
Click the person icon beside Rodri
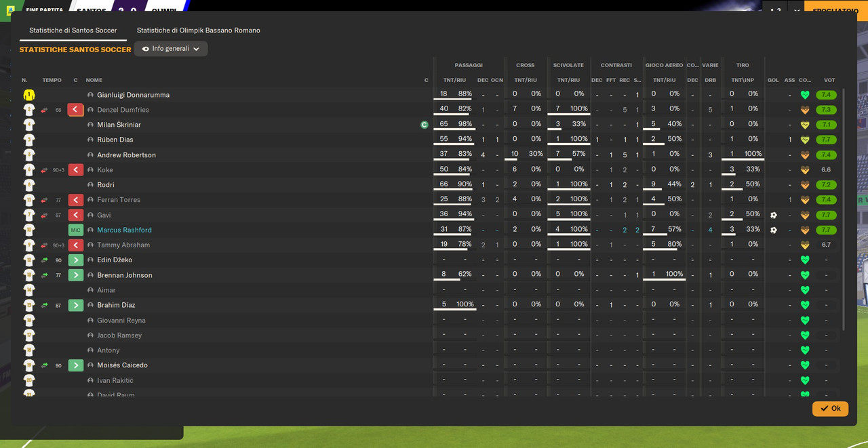pyautogui.click(x=90, y=185)
